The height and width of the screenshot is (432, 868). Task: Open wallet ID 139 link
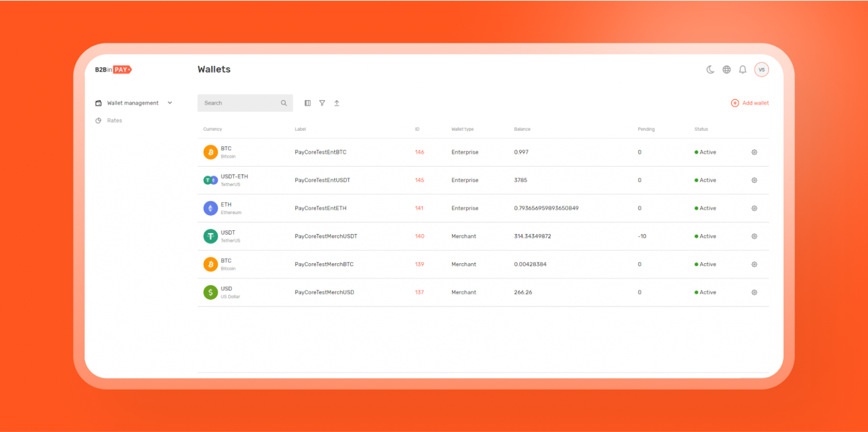click(x=420, y=264)
